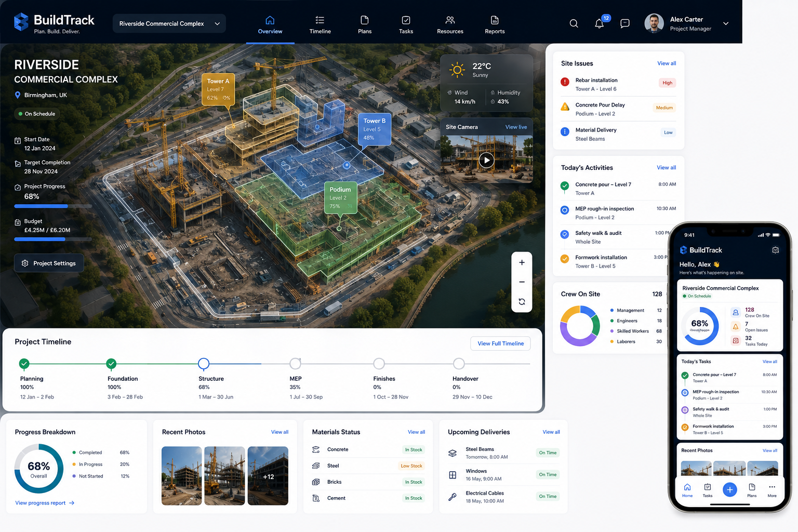
Task: Open the +12 more photos thumbnail
Action: (x=268, y=476)
